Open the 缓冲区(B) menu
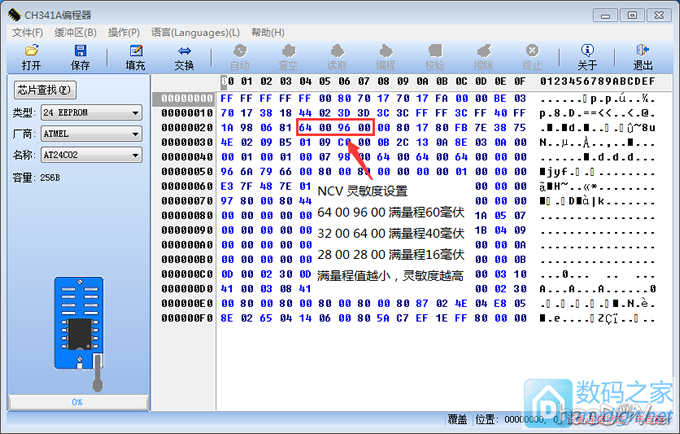 click(76, 32)
